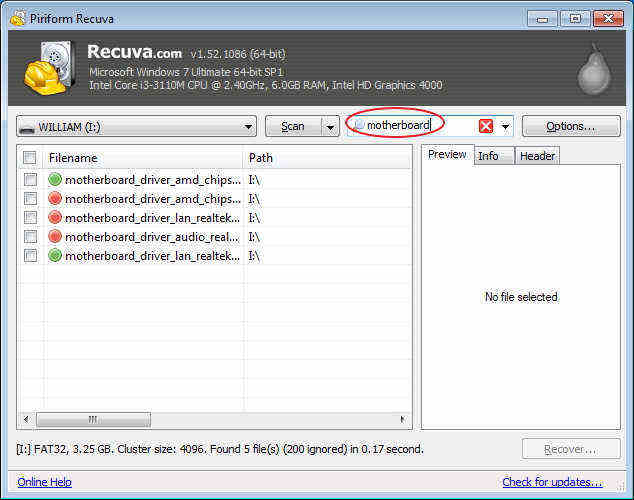This screenshot has height=500, width=634.
Task: Sort by the Filename column header
Action: click(x=143, y=158)
